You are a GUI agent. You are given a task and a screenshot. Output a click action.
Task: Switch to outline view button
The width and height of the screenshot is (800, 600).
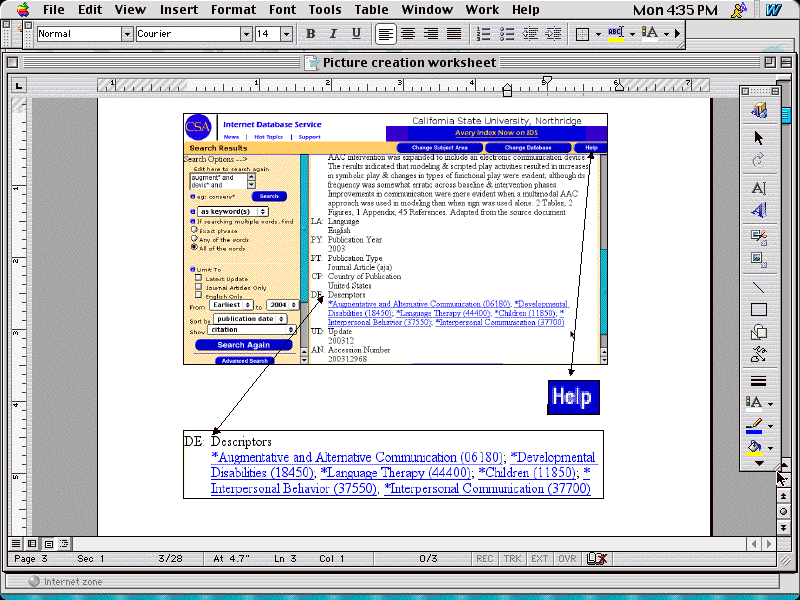click(64, 544)
